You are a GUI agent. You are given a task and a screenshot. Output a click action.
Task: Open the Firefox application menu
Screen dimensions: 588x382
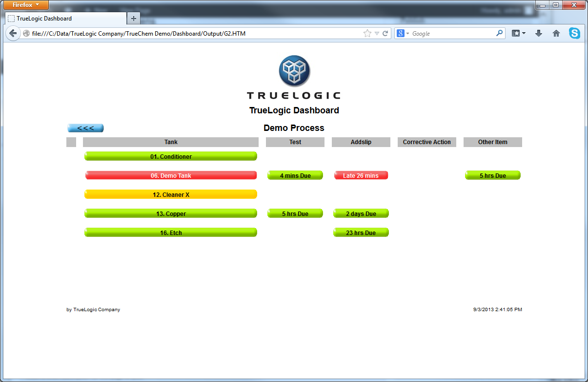pos(26,5)
